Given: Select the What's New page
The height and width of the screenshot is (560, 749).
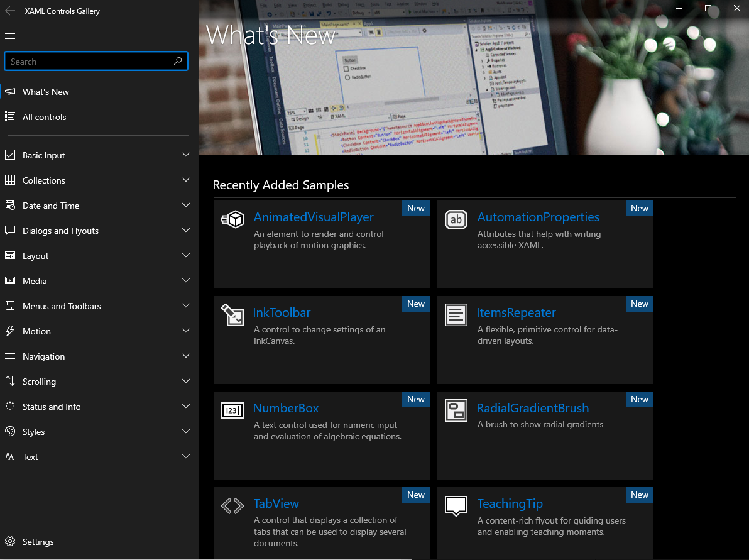Looking at the screenshot, I should pyautogui.click(x=45, y=92).
